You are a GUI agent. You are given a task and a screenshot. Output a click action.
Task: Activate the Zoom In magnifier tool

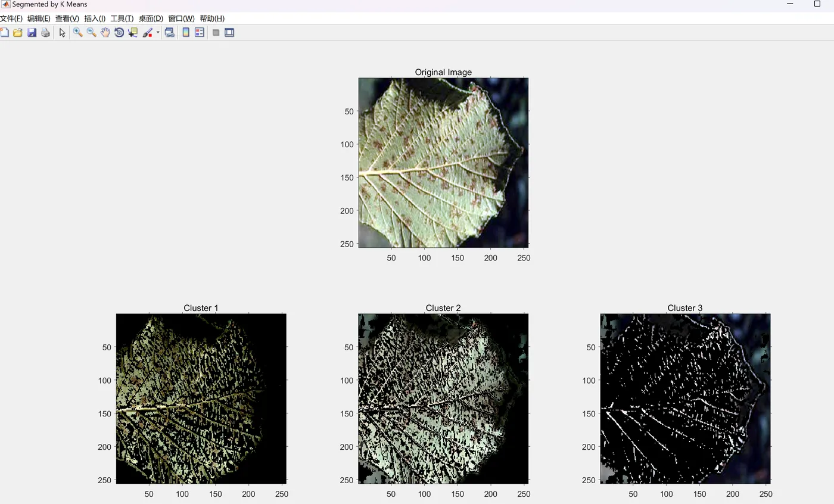point(77,32)
